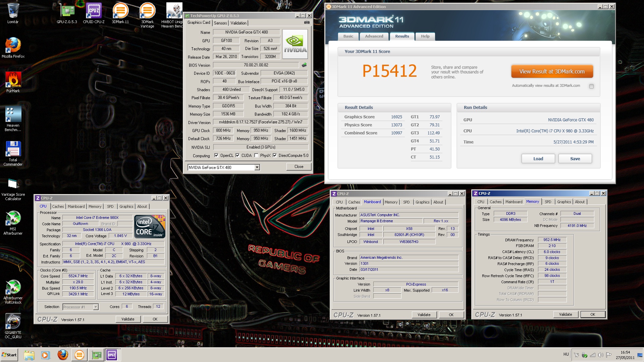Click View Result at 3DMark.com button
644x362 pixels.
(x=552, y=72)
